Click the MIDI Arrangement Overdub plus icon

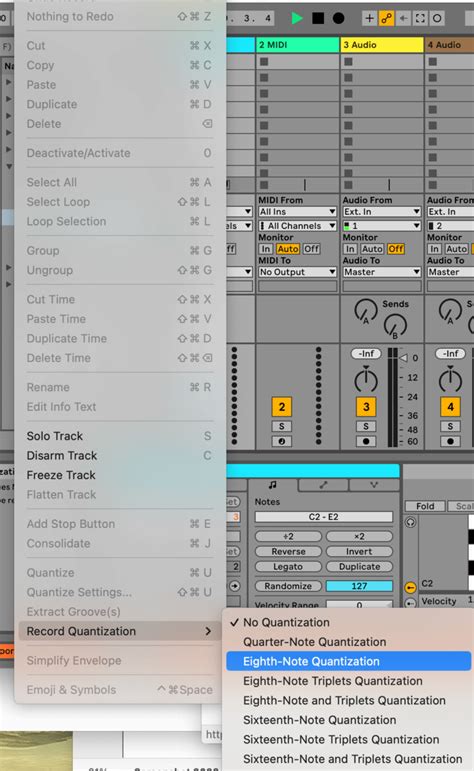point(369,18)
